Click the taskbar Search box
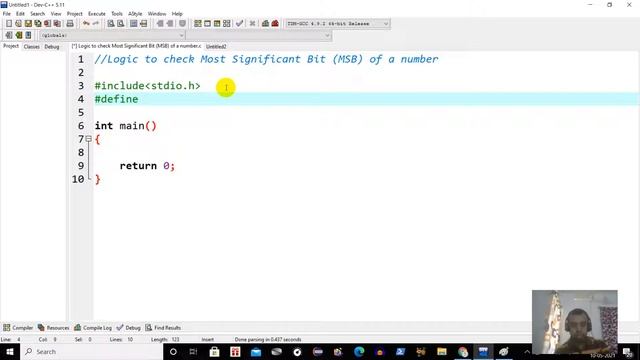Image resolution: width=640 pixels, height=360 pixels. tap(91, 352)
